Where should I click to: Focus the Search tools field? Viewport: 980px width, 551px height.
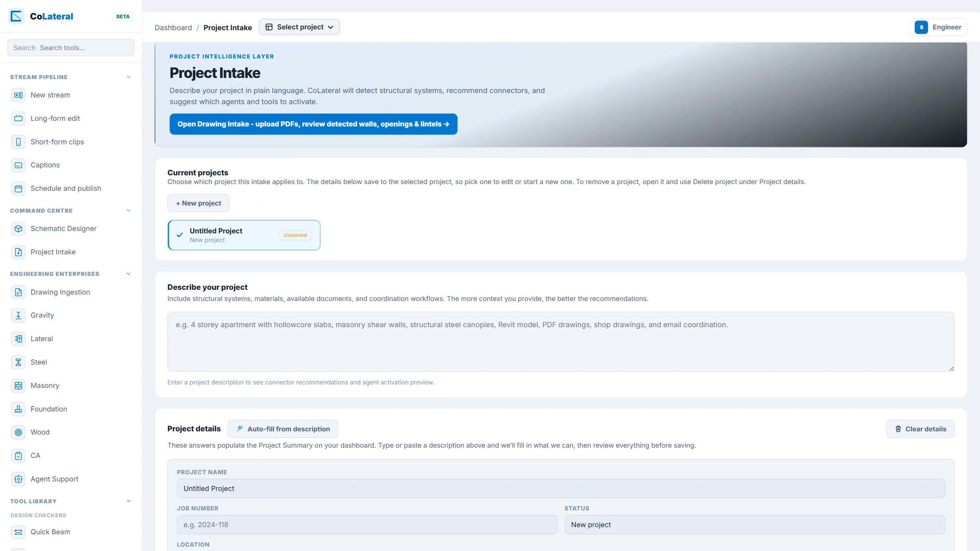71,48
